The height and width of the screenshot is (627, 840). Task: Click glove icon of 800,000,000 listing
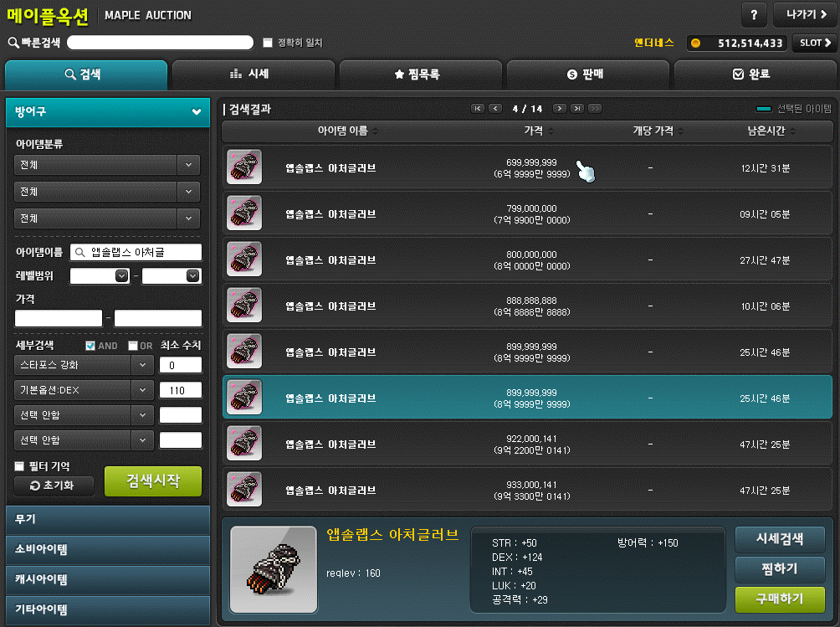[x=244, y=259]
